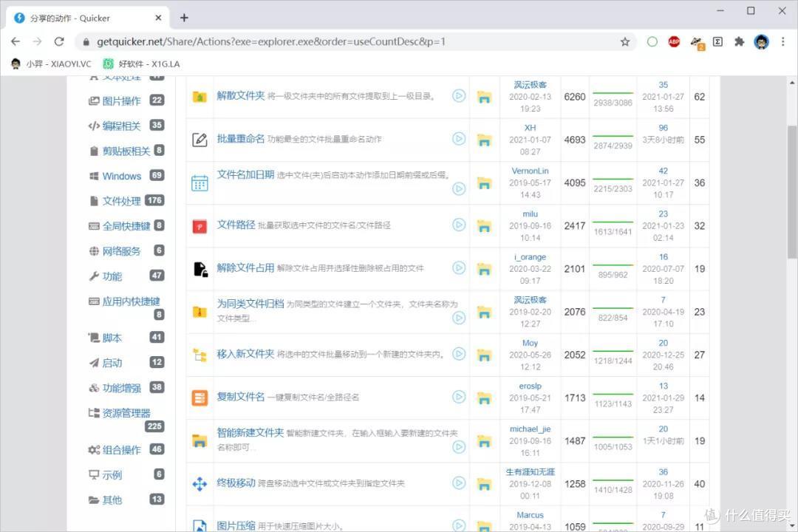
Task: Click play icon in 移入新文件夹 row
Action: point(459,354)
